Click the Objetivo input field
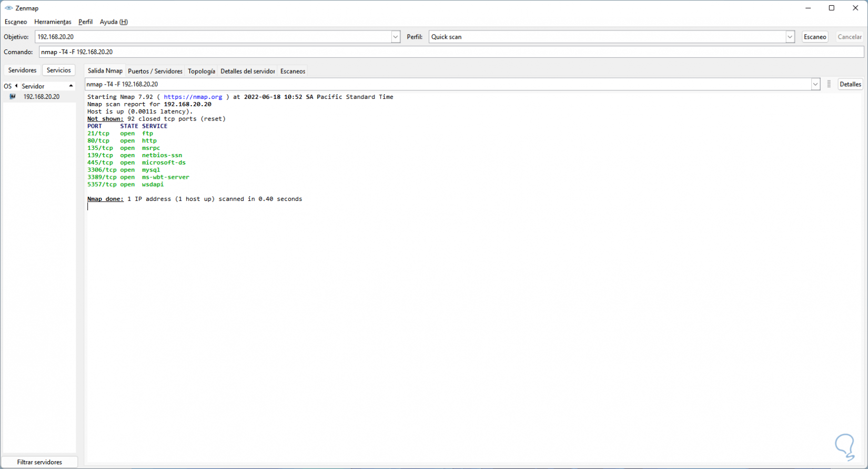The width and height of the screenshot is (868, 469). (213, 37)
